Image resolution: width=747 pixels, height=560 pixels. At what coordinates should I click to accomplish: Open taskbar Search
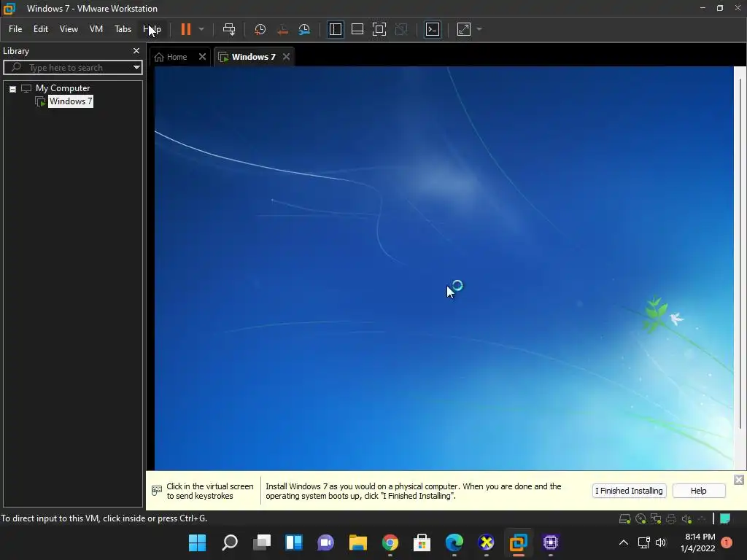pos(230,542)
